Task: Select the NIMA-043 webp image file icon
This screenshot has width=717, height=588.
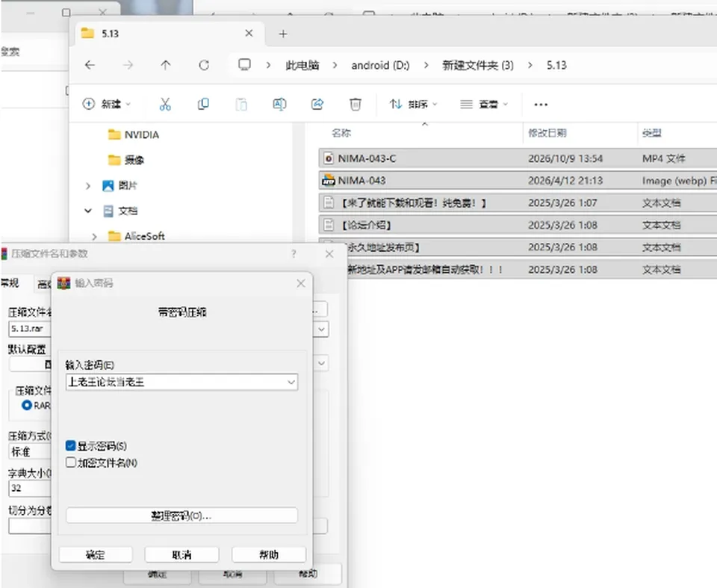Action: [329, 180]
